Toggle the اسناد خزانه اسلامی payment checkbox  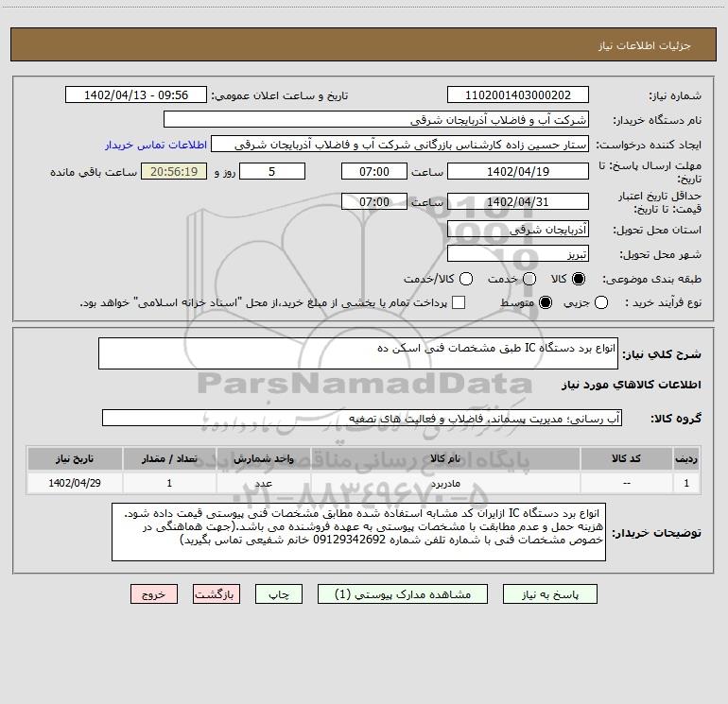[459, 302]
